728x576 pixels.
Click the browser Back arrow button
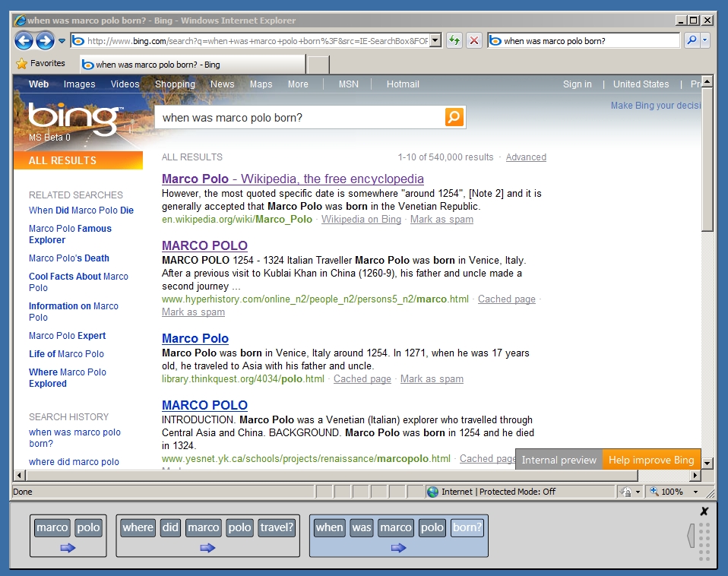[x=24, y=41]
